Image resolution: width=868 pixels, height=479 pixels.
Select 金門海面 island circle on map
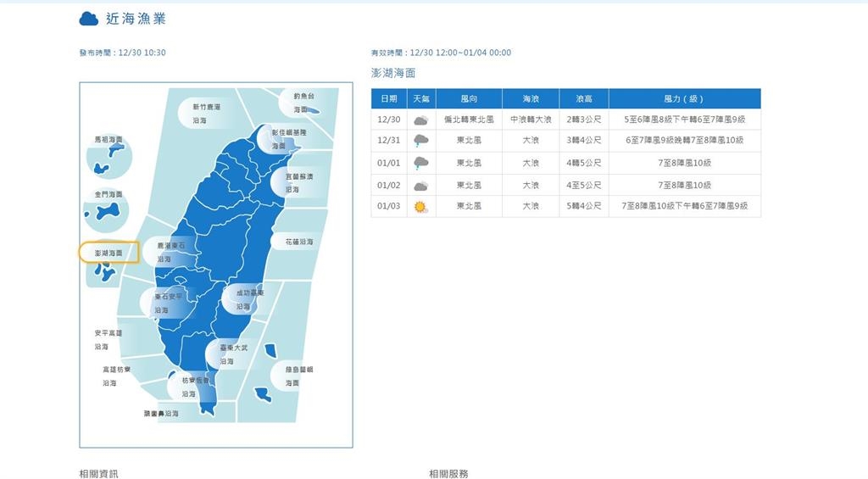click(107, 210)
